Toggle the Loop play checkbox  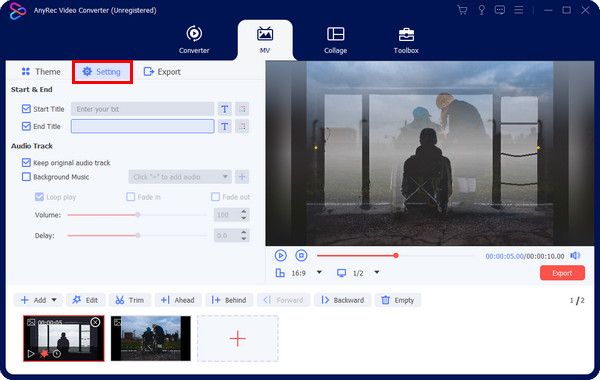point(39,197)
